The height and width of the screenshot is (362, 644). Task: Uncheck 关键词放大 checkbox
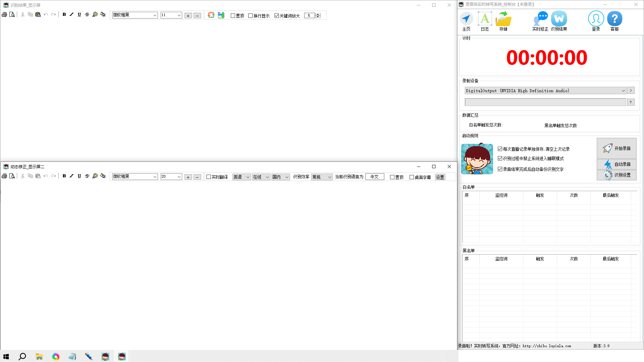[277, 16]
